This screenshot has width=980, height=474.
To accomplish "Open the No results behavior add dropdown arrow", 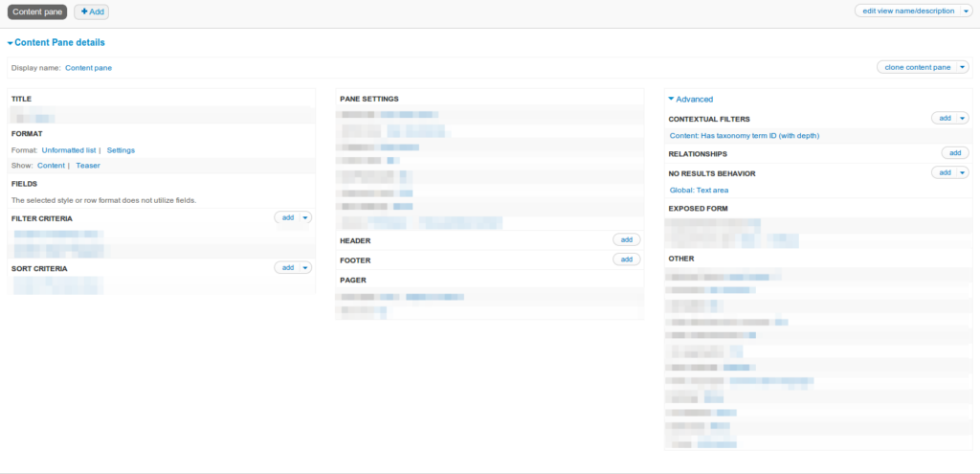I will 963,172.
